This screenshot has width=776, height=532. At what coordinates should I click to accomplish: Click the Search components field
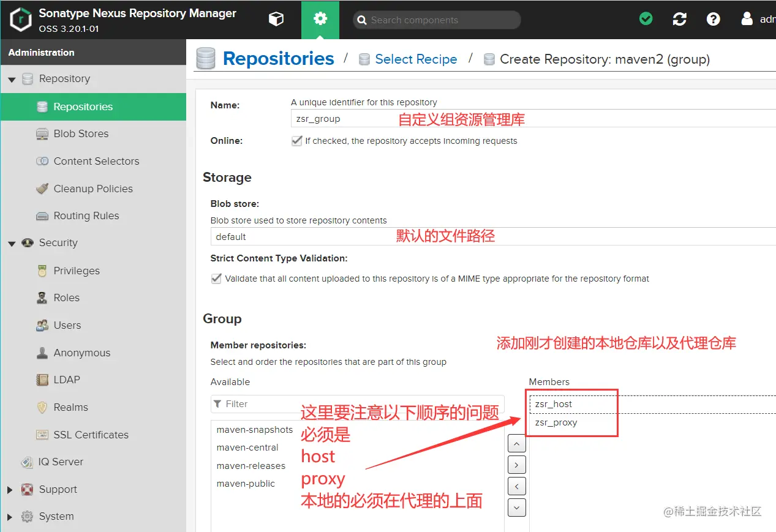click(x=437, y=20)
